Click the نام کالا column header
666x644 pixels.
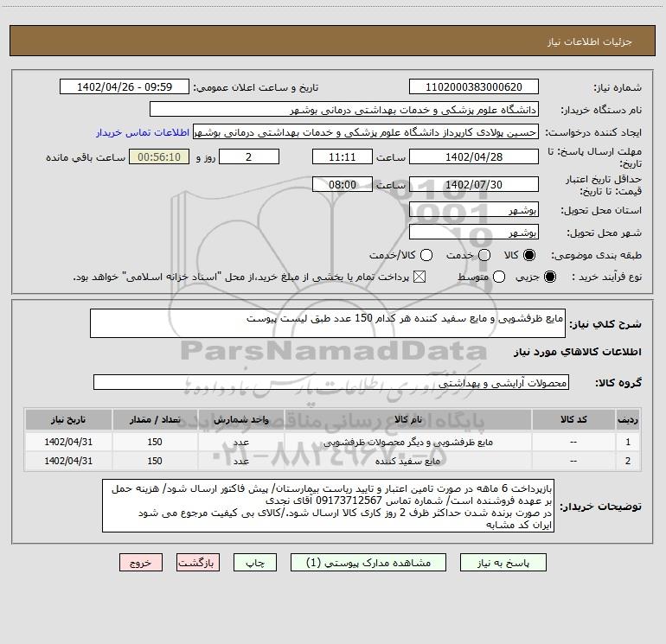click(x=407, y=419)
